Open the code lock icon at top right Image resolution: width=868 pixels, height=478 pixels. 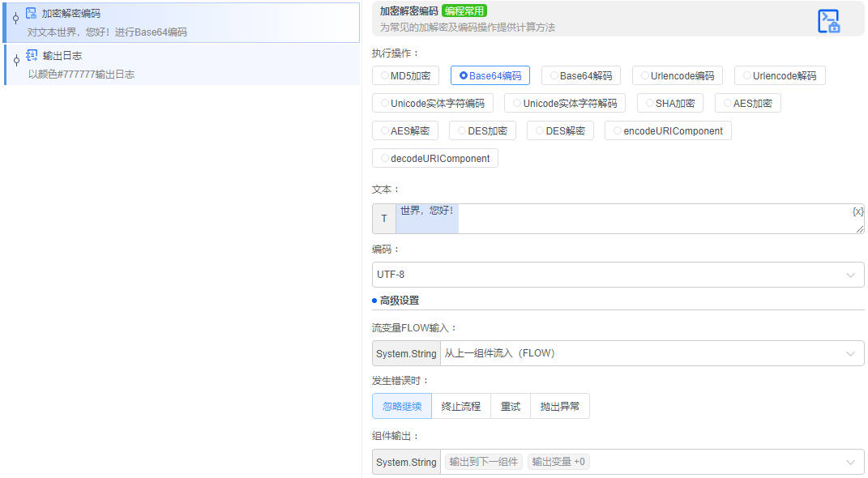pos(829,22)
